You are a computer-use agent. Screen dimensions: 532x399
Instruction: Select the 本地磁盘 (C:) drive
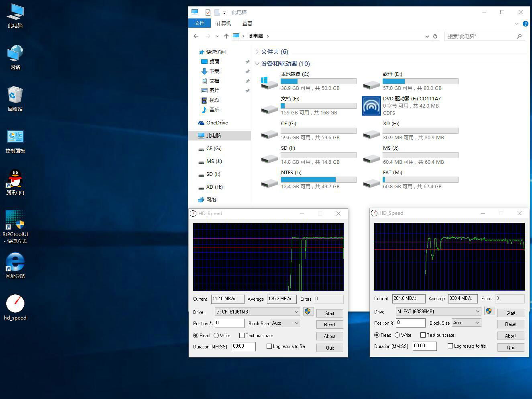pos(308,81)
